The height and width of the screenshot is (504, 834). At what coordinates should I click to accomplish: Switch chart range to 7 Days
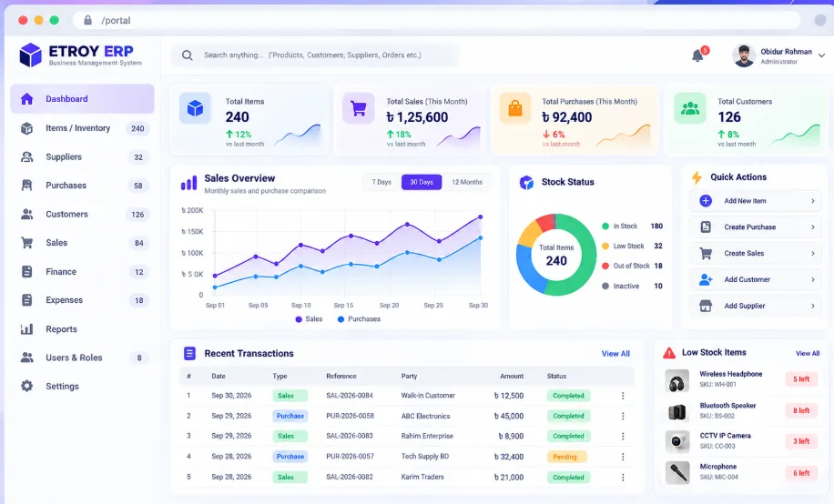pos(381,182)
